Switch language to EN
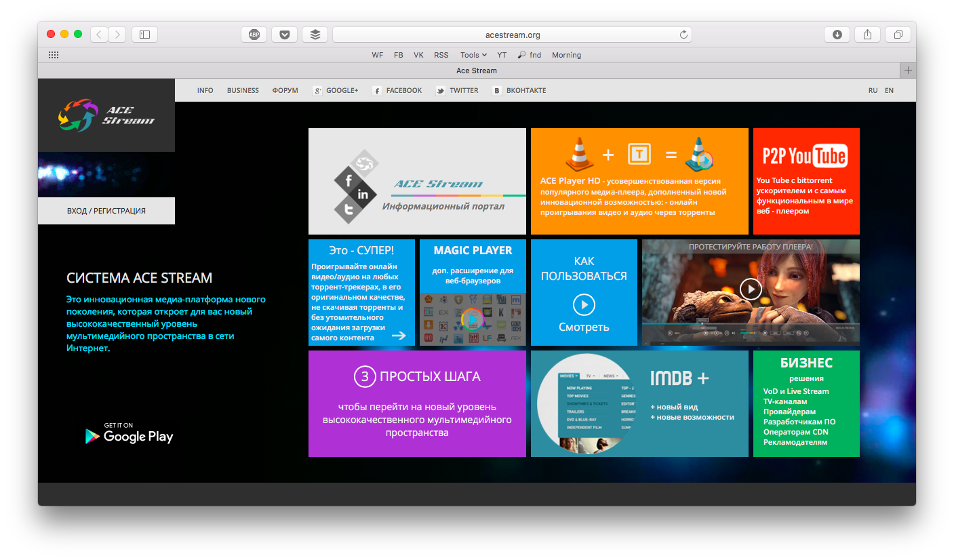 tap(889, 91)
